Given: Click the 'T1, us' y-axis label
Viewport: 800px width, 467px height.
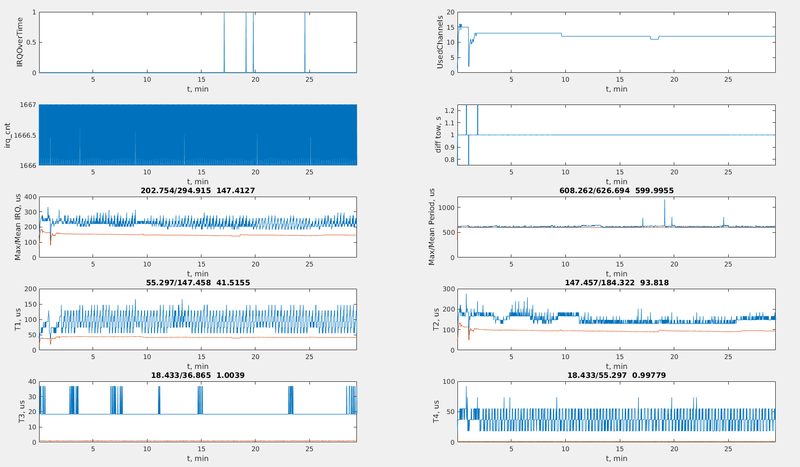Looking at the screenshot, I should click(20, 319).
